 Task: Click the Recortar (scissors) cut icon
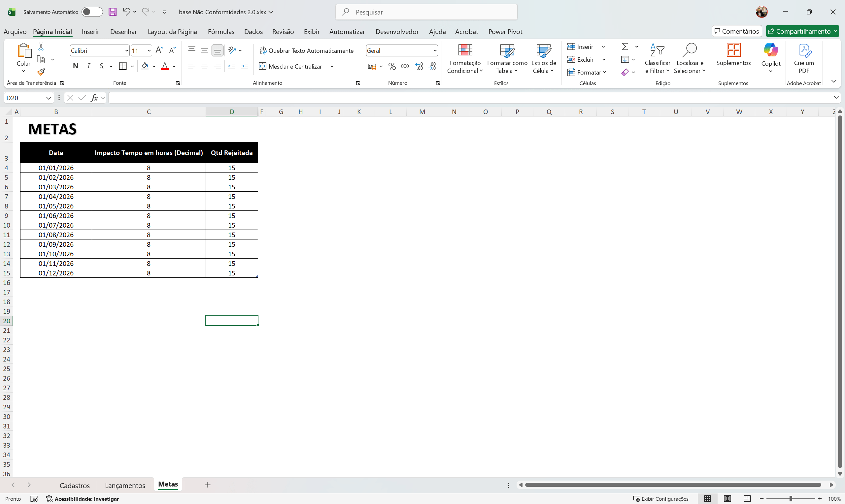pyautogui.click(x=41, y=46)
